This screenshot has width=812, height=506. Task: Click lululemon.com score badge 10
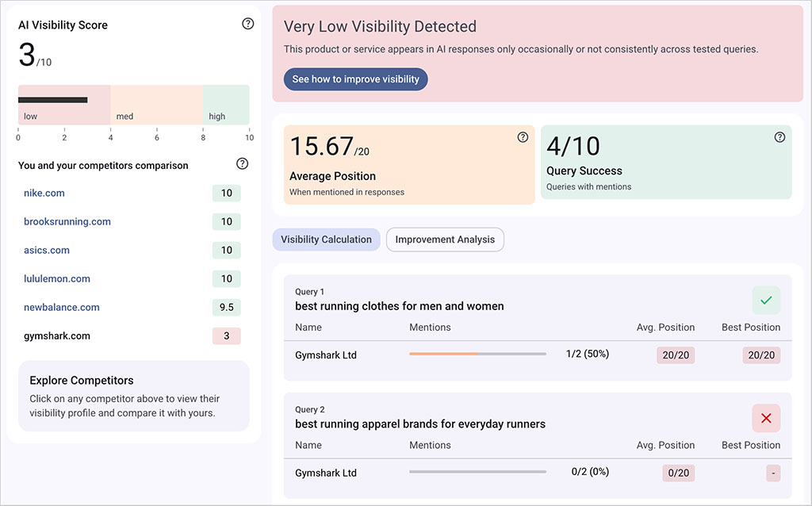226,278
